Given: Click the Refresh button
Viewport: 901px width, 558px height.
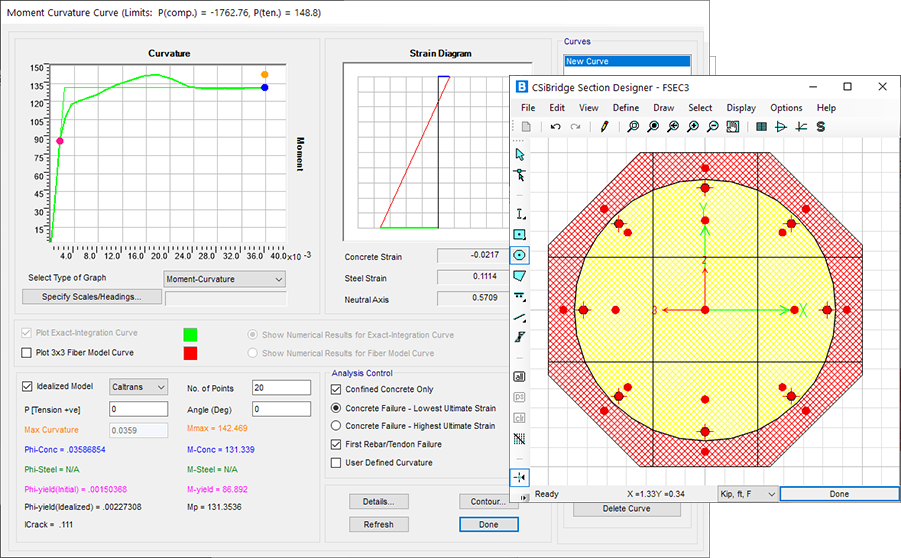Looking at the screenshot, I should coord(379,525).
